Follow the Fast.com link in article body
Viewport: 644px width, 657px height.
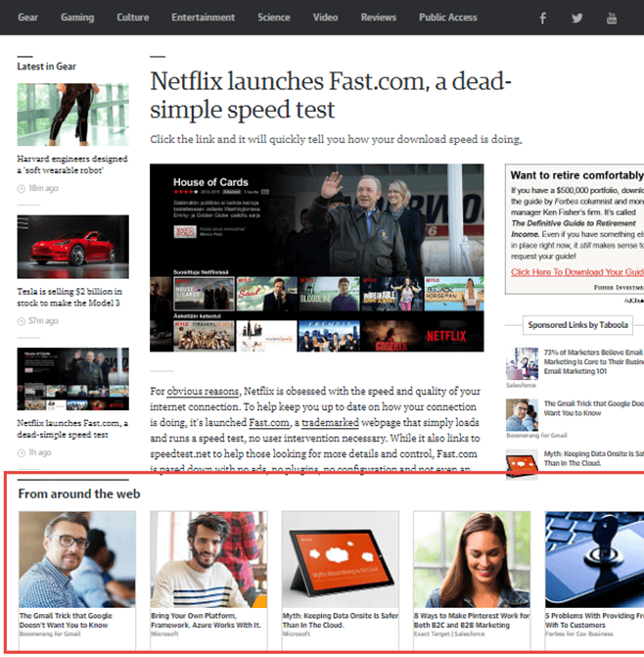click(269, 423)
